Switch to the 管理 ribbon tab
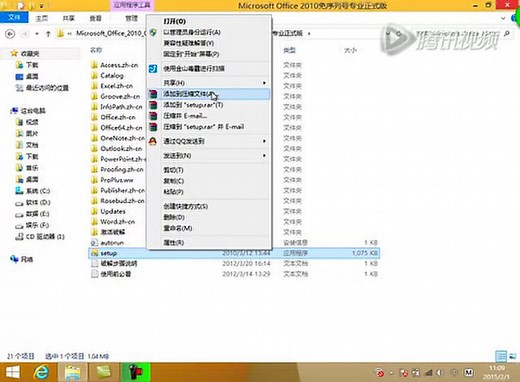Viewport: 520px width, 382px height. (131, 18)
